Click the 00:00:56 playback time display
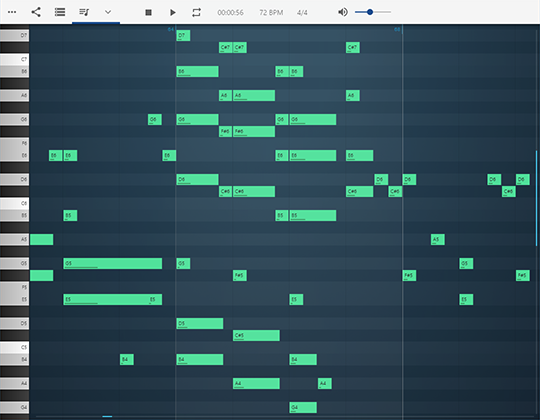Image resolution: width=540 pixels, height=420 pixels. click(230, 12)
